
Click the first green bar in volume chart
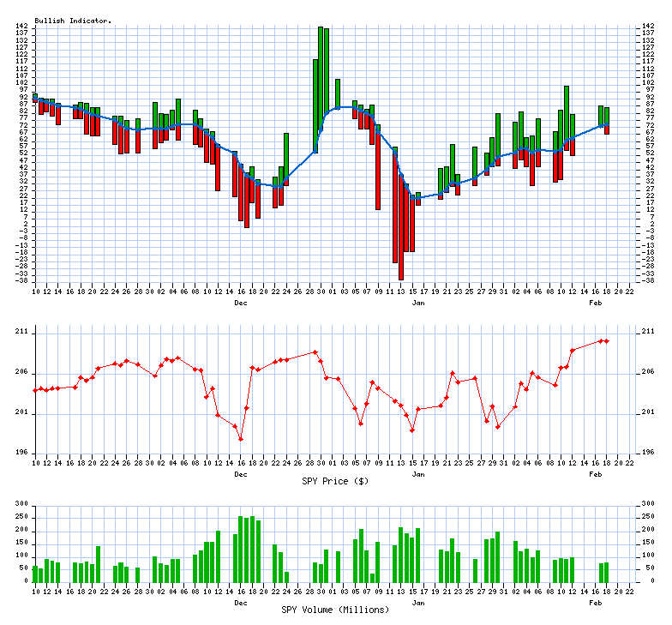coord(35,573)
